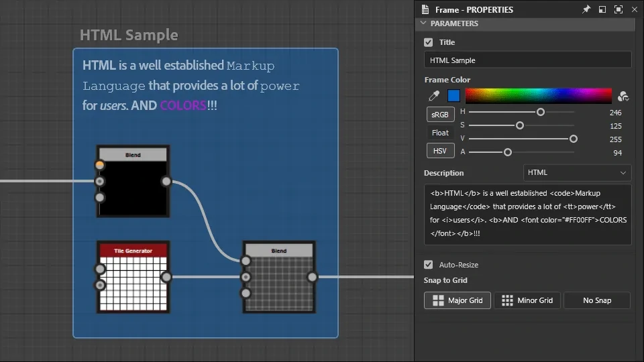Uncheck the Title checkbox

(x=429, y=42)
